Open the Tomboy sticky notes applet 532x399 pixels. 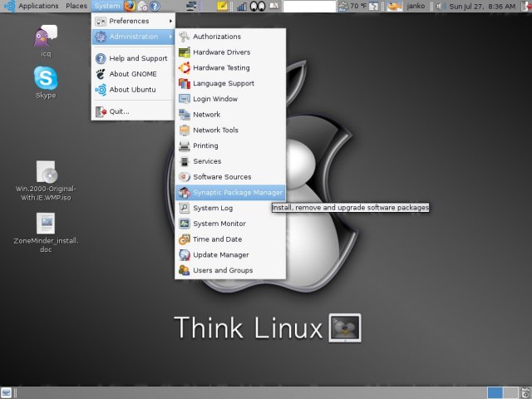pyautogui.click(x=223, y=6)
